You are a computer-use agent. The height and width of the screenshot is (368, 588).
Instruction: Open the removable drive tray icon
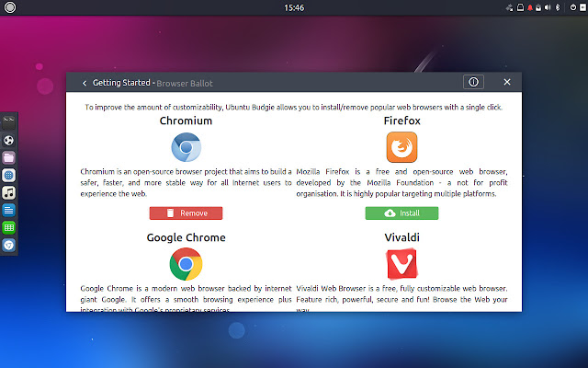(x=520, y=7)
